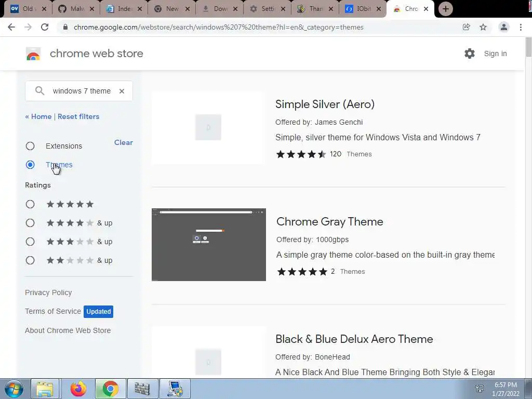This screenshot has width=532, height=399.
Task: Open a new tab with plus button
Action: click(445, 9)
